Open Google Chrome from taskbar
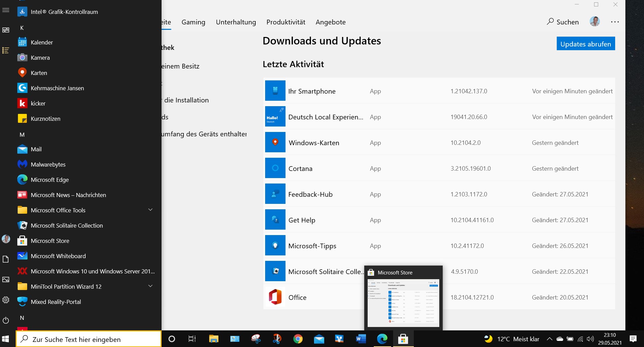 (298, 339)
